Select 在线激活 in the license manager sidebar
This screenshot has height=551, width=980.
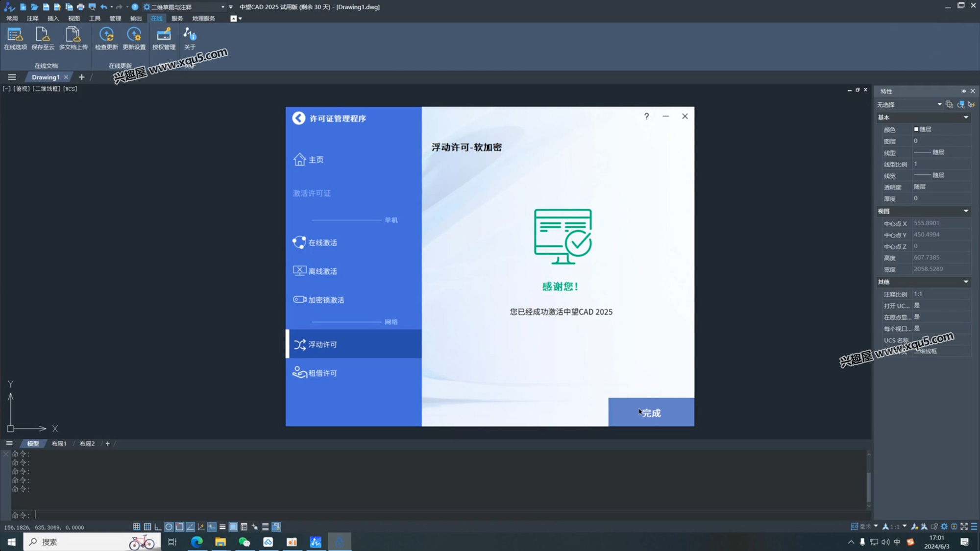pyautogui.click(x=353, y=242)
